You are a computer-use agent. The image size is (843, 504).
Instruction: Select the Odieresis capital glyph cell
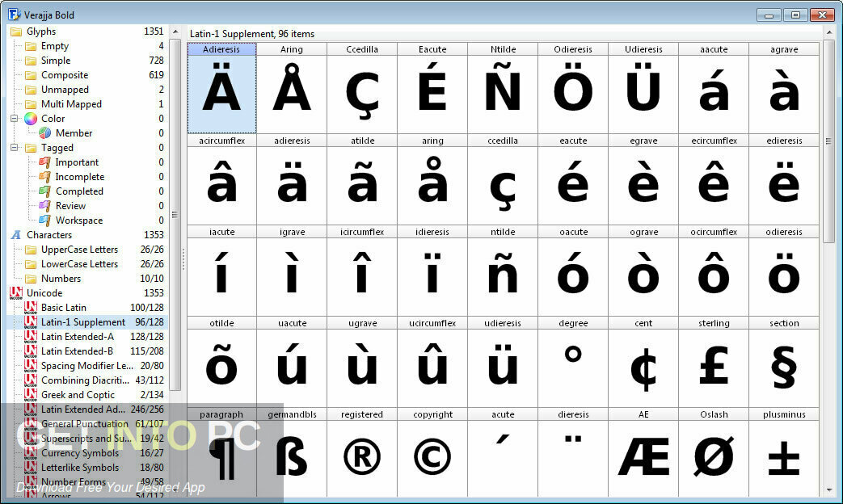tap(573, 88)
